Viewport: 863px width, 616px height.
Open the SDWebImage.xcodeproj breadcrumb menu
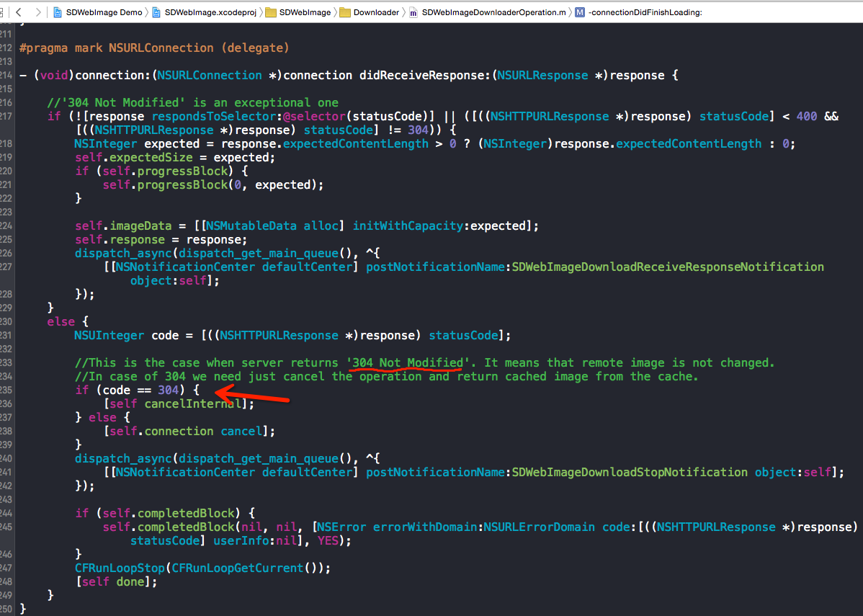pos(211,12)
